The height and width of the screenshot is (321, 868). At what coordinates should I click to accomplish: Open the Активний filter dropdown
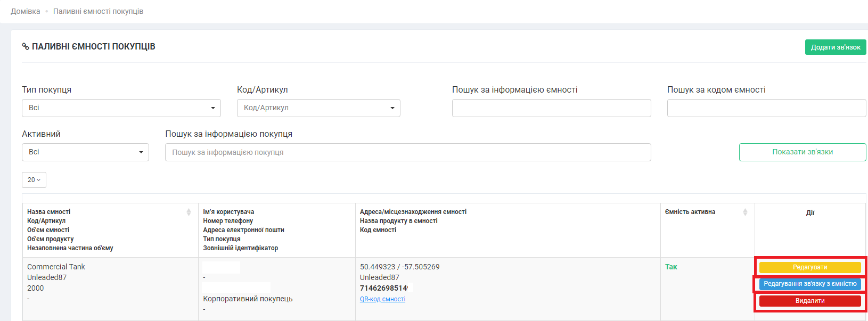click(85, 152)
